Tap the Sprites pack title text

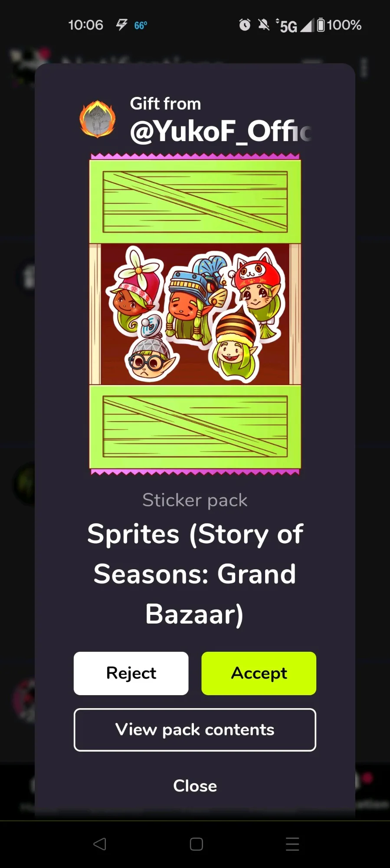coord(195,574)
